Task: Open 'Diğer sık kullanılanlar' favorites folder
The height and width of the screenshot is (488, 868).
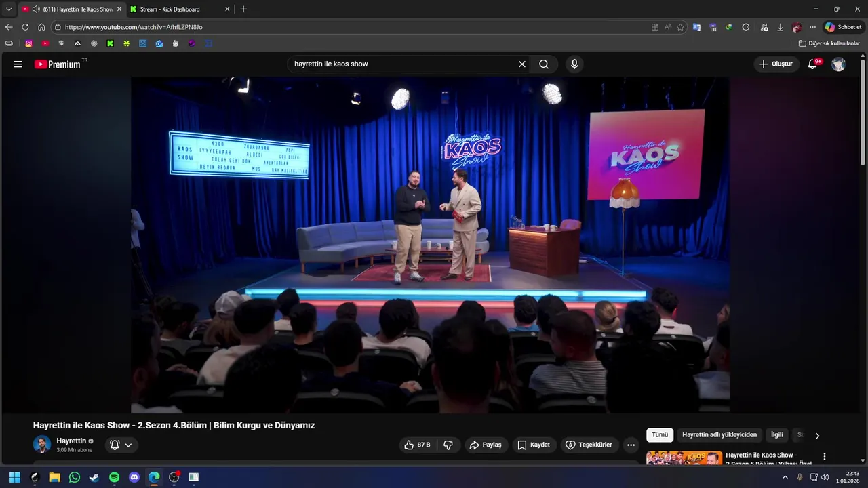Action: (829, 43)
